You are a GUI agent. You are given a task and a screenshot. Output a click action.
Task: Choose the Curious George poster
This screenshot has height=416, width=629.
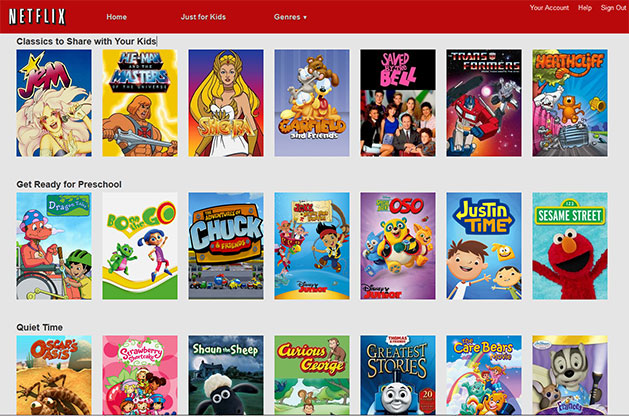pos(312,375)
